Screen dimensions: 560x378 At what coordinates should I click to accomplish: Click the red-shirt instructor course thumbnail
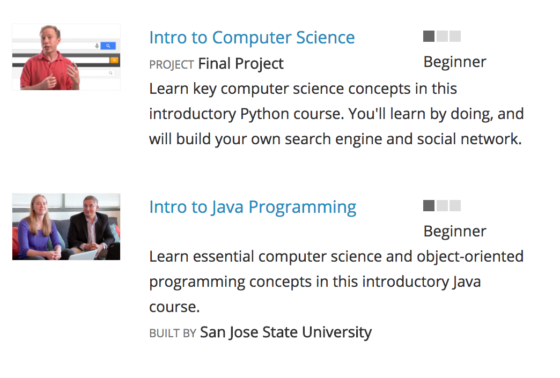tap(66, 57)
